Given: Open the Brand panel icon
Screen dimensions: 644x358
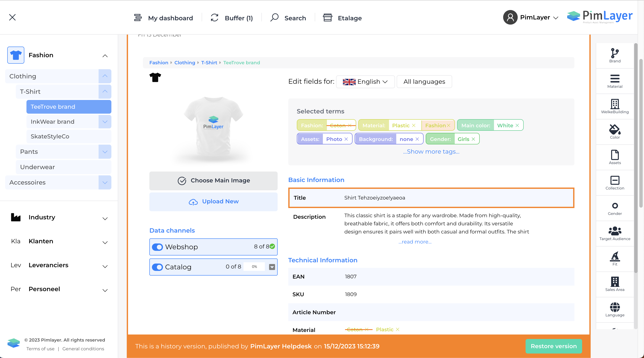Looking at the screenshot, I should pyautogui.click(x=615, y=55).
